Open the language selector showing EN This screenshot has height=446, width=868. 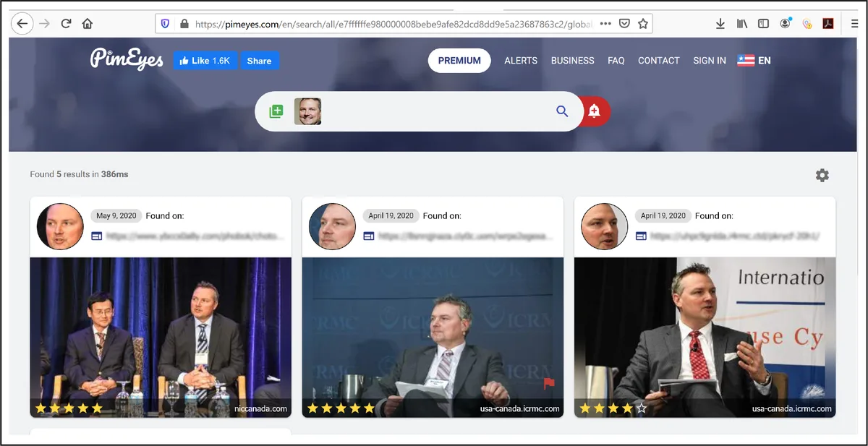pos(754,61)
